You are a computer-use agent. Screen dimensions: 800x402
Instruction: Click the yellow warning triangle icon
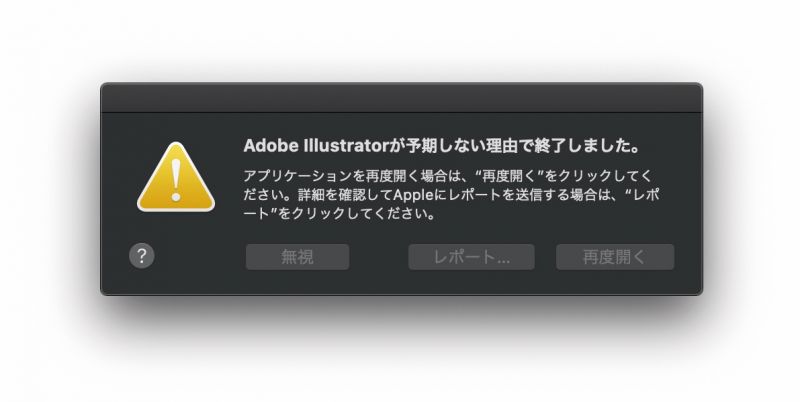[x=176, y=180]
